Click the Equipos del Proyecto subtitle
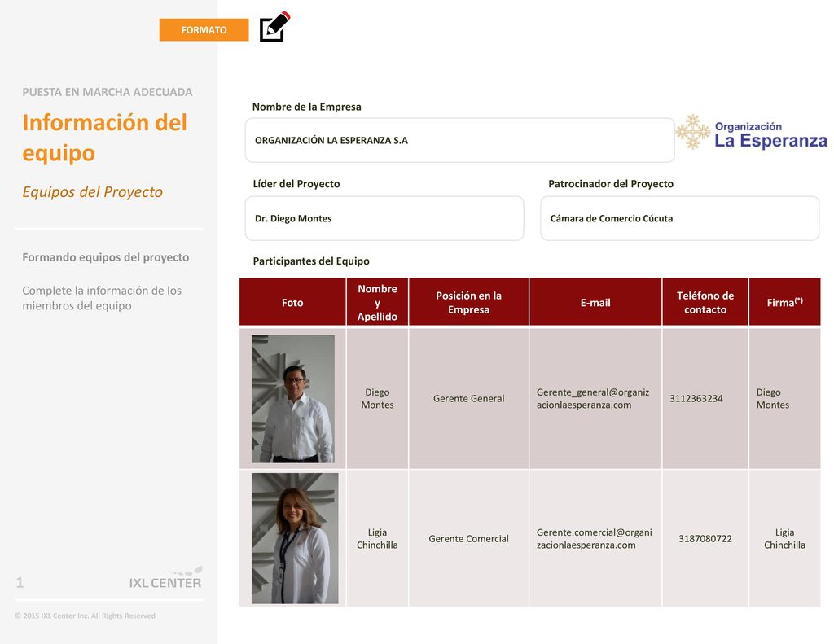Viewport: 834px width, 644px height. tap(93, 191)
